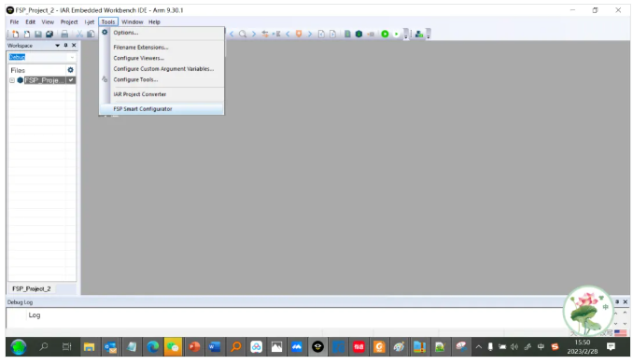Open the Help menu
This screenshot has height=364, width=633.
[x=154, y=21]
